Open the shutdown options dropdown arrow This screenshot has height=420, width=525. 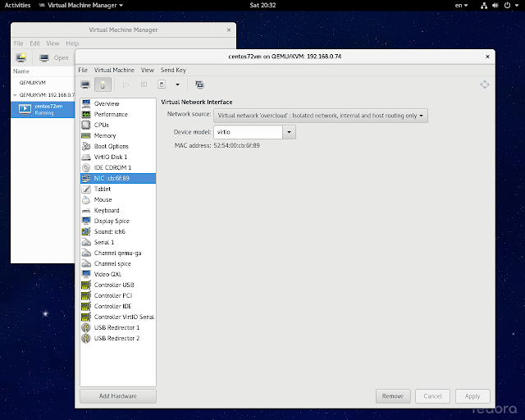(x=177, y=84)
